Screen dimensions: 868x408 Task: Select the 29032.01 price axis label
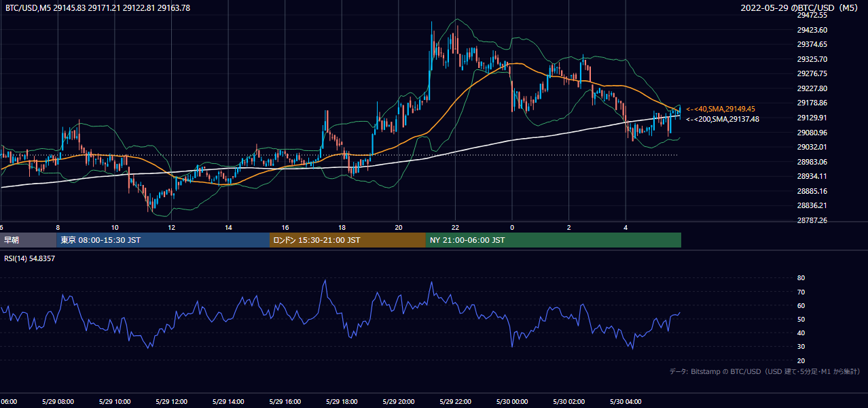812,147
